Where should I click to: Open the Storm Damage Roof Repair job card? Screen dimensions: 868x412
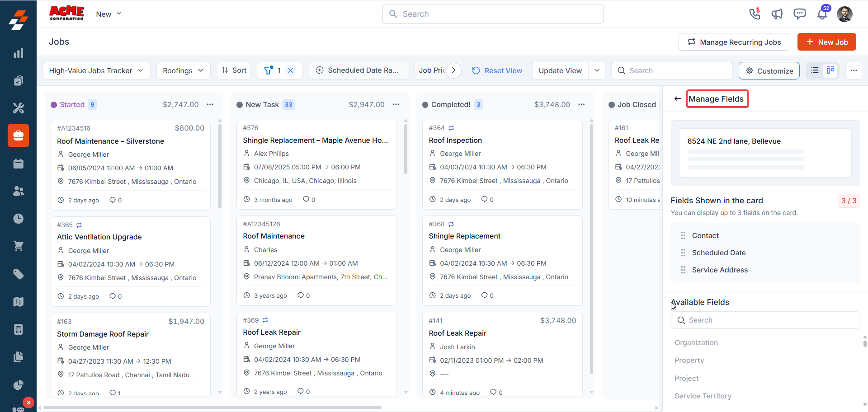coord(131,354)
